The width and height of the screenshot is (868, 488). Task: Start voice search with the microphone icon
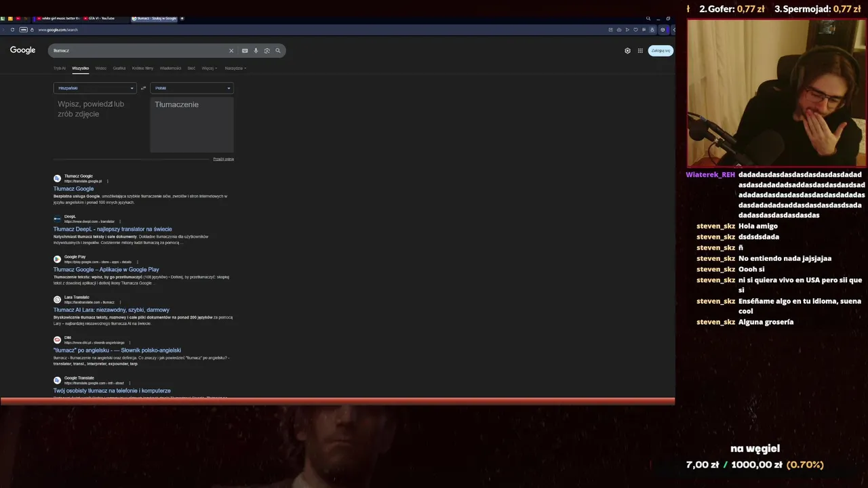256,50
